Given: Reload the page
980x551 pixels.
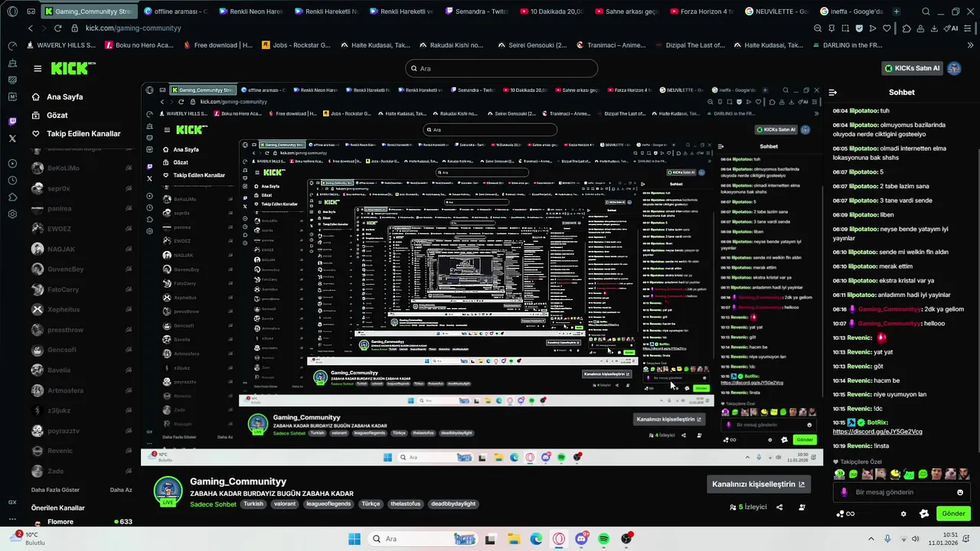Looking at the screenshot, I should (57, 28).
